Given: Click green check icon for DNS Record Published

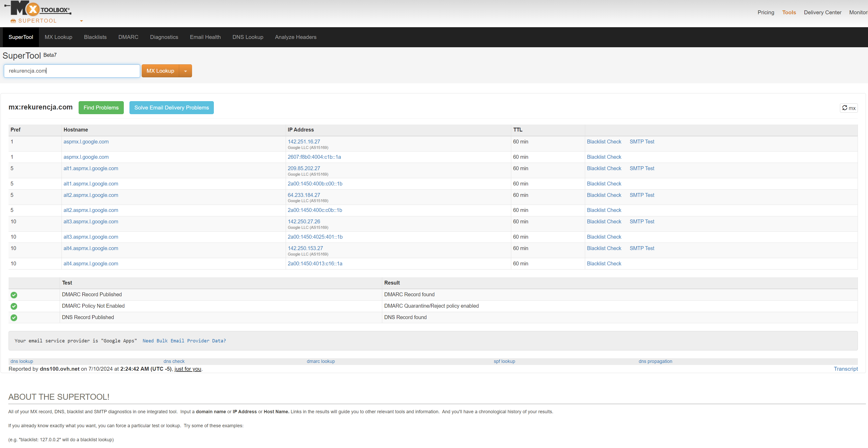Looking at the screenshot, I should [14, 318].
